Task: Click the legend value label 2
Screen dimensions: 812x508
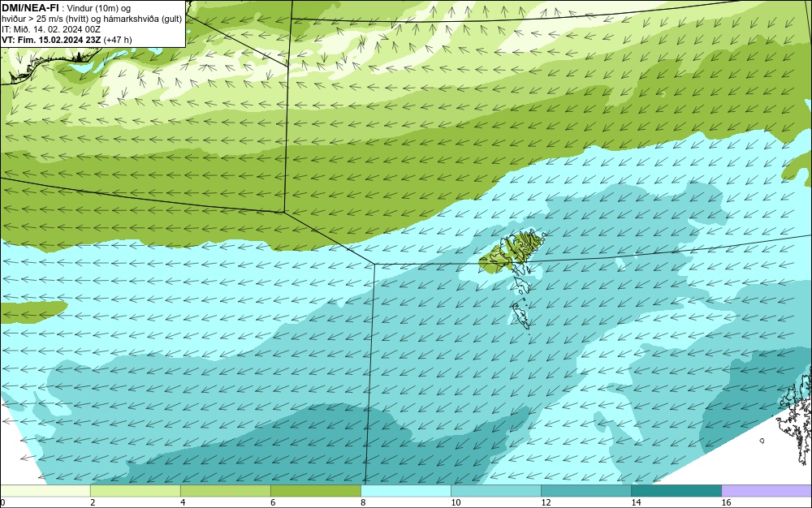Action: 93,502
